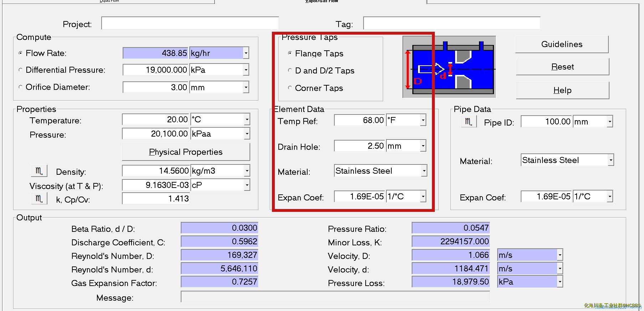Click the Temperature field 20.00
Image resolution: width=644 pixels, height=311 pixels.
tap(156, 119)
